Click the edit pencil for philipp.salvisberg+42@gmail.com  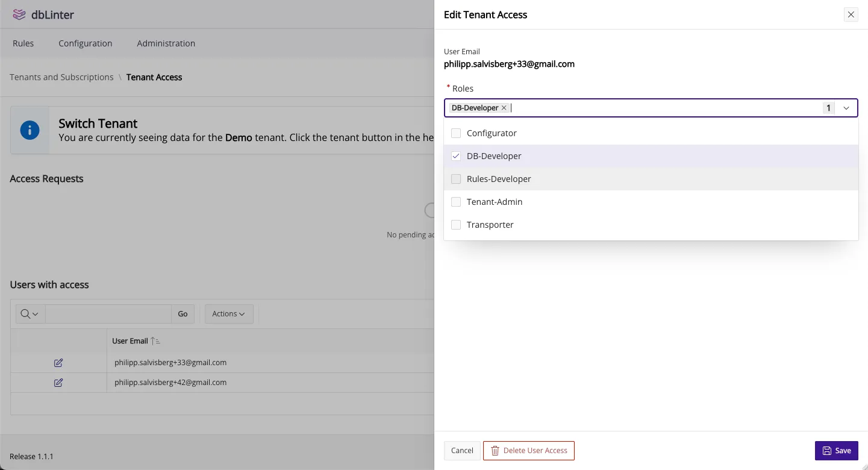tap(58, 382)
